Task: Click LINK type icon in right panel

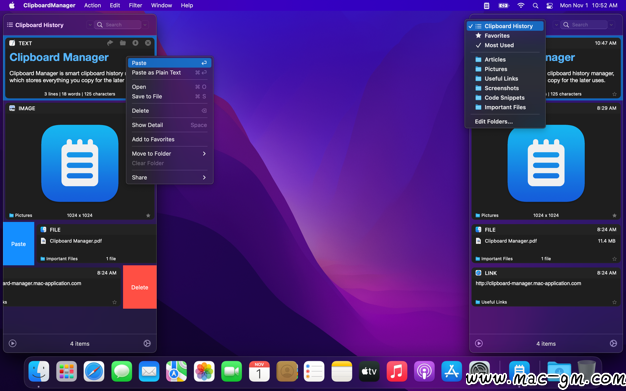Action: pyautogui.click(x=478, y=273)
